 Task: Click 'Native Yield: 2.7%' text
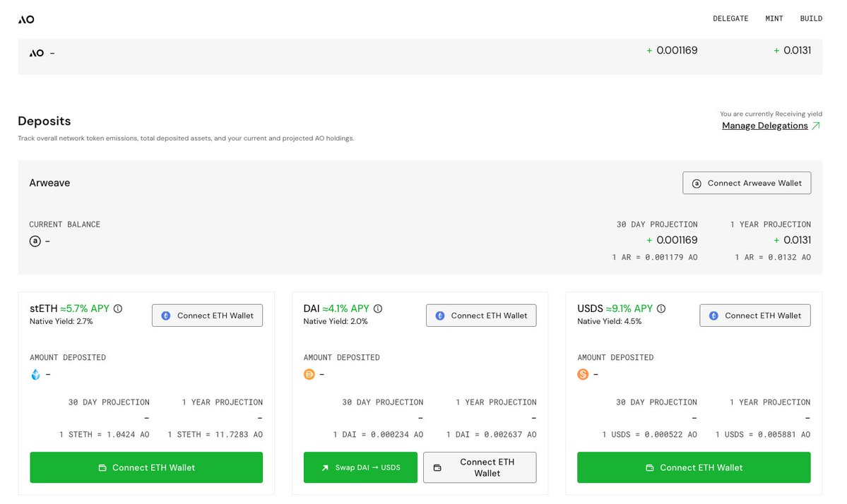click(x=61, y=322)
